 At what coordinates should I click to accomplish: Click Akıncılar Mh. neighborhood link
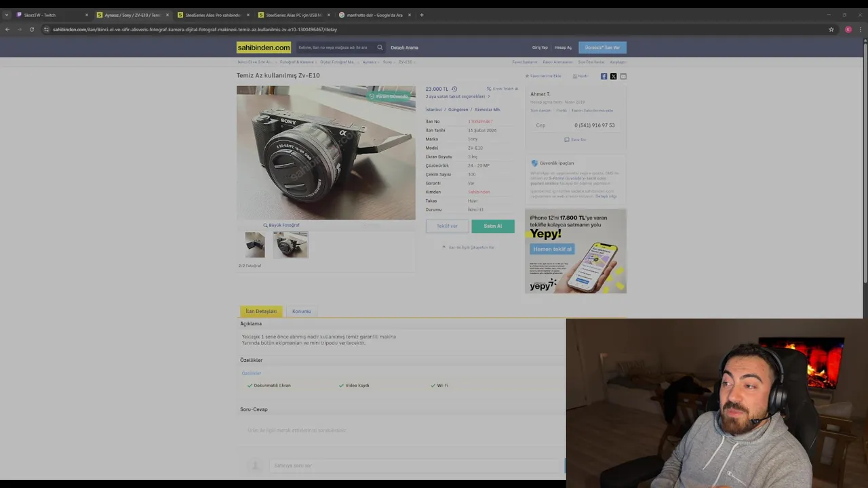487,109
